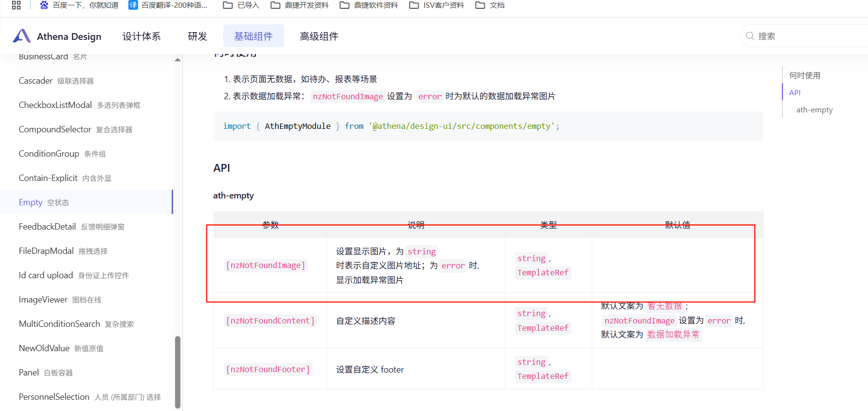Viewport: 868px width, 411px height.
Task: Click the 说明 column header
Action: click(x=416, y=225)
